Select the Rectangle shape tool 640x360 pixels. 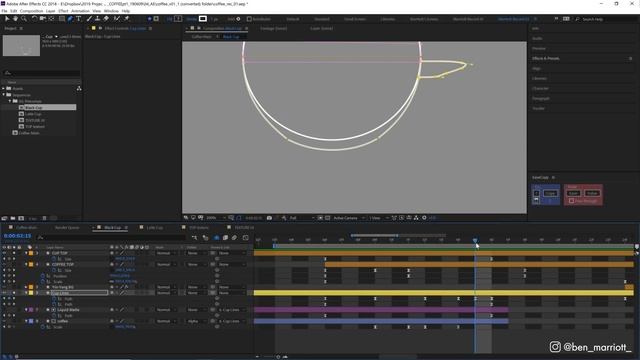coord(62,19)
